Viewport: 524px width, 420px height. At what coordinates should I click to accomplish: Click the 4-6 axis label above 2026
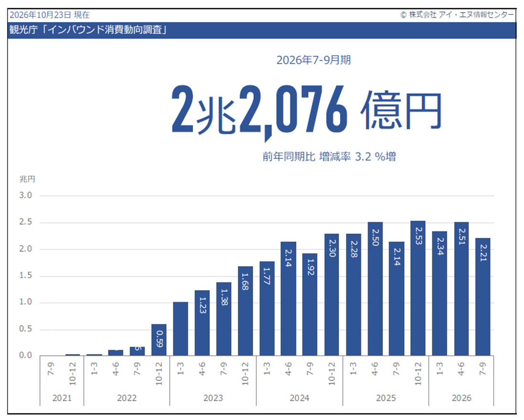click(x=461, y=368)
